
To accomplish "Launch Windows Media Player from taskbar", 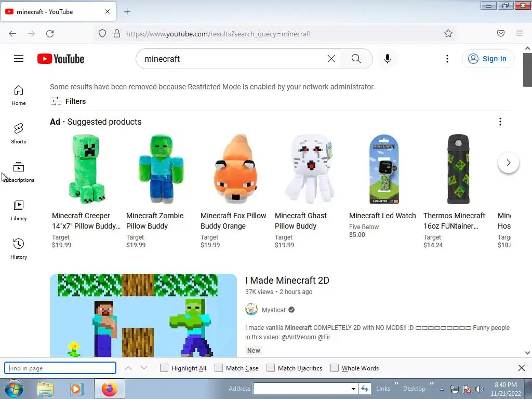I will (76, 389).
